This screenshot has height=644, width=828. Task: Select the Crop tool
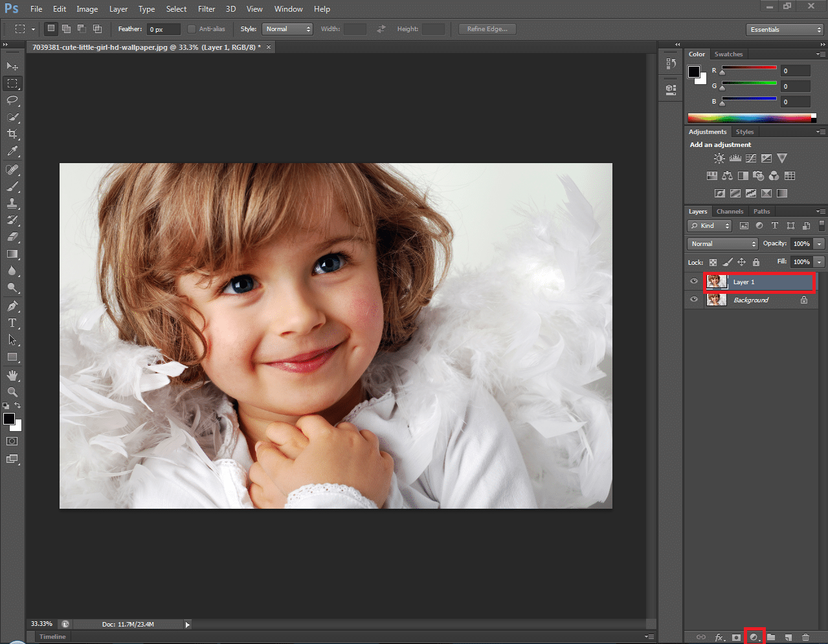click(x=12, y=134)
